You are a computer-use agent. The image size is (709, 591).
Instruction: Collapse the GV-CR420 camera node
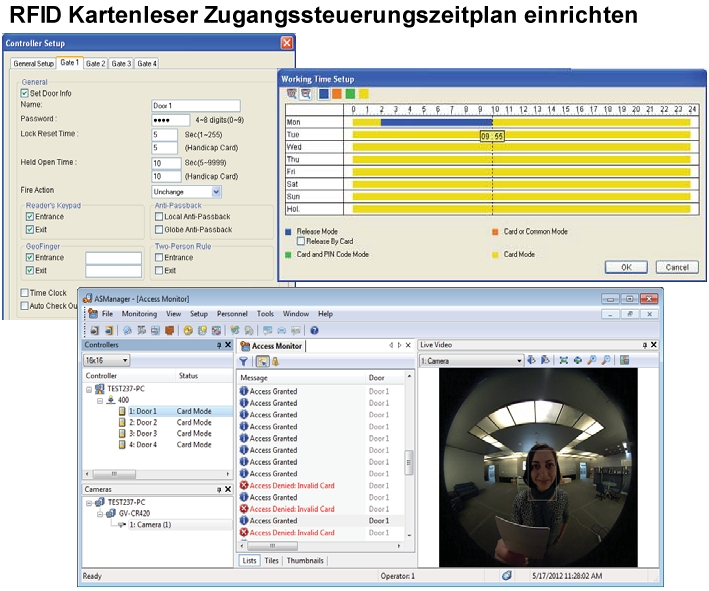(100, 514)
